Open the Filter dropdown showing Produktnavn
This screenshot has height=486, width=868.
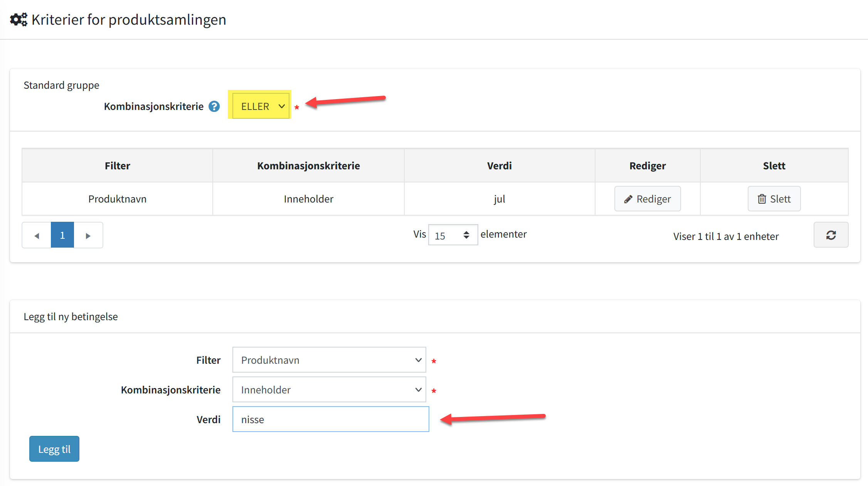click(x=329, y=360)
